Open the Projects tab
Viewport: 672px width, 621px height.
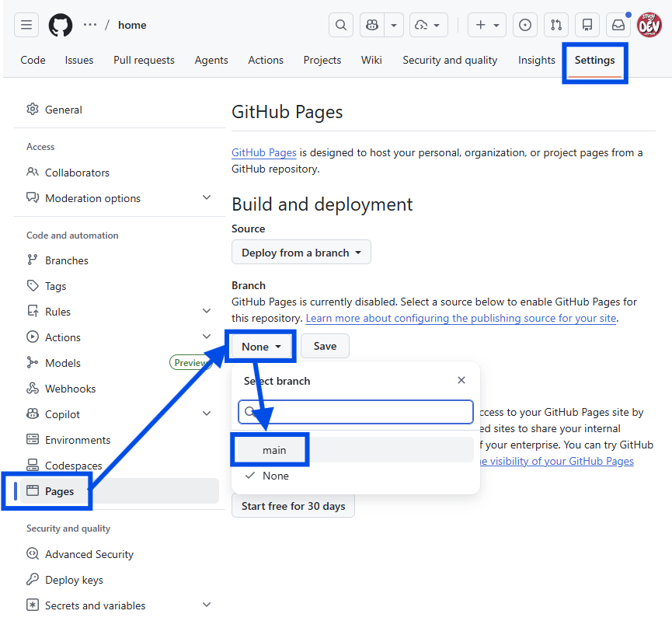point(322,60)
